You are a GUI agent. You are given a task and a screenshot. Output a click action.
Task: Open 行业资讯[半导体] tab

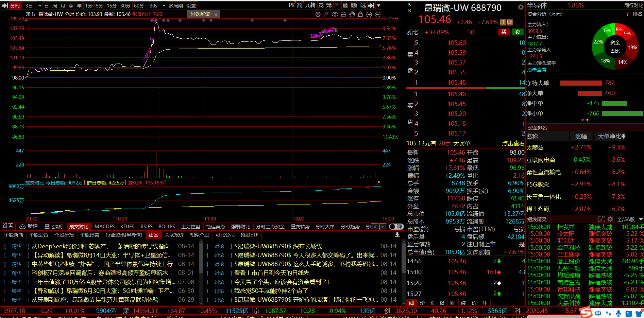pyautogui.click(x=124, y=235)
